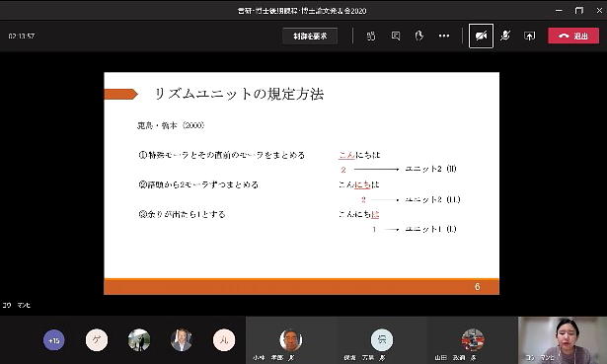Click the shared slide リズムユニットの規定方法
607x364 pixels.
point(301,183)
